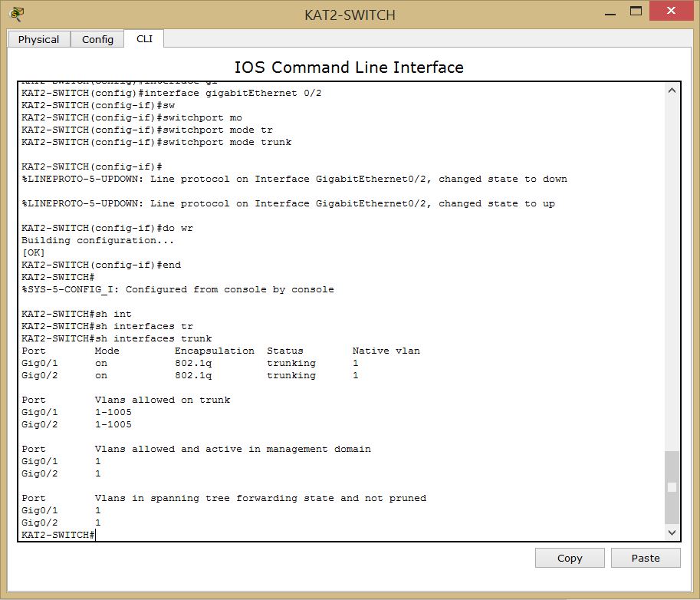Click 'trunking' status in Gig0/1 row
Image resolution: width=700 pixels, height=600 pixels.
click(x=291, y=363)
